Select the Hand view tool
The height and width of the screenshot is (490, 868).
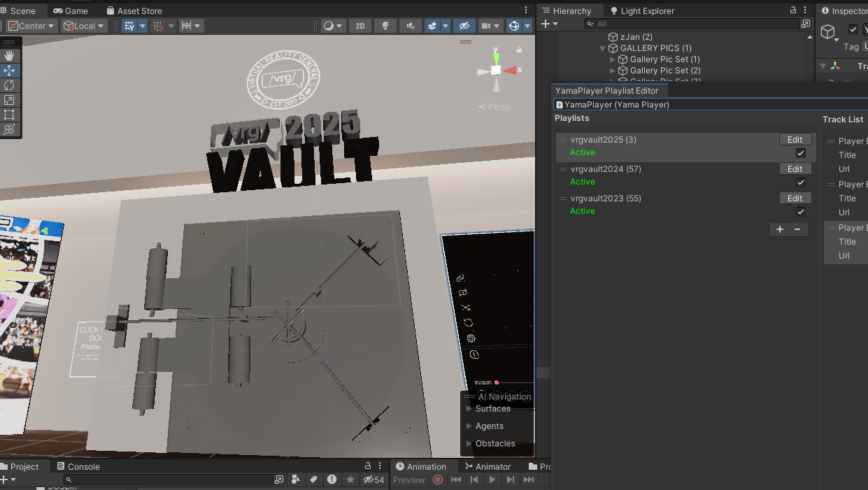10,55
